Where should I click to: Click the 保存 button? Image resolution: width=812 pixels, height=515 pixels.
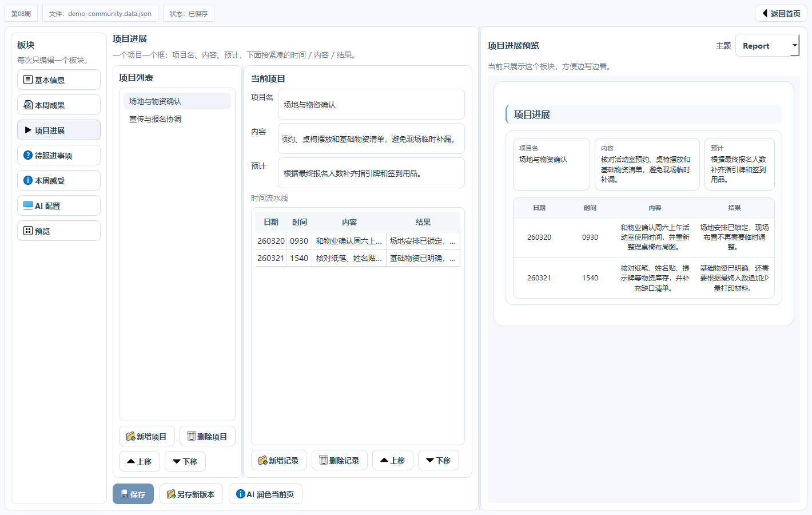[x=133, y=494]
